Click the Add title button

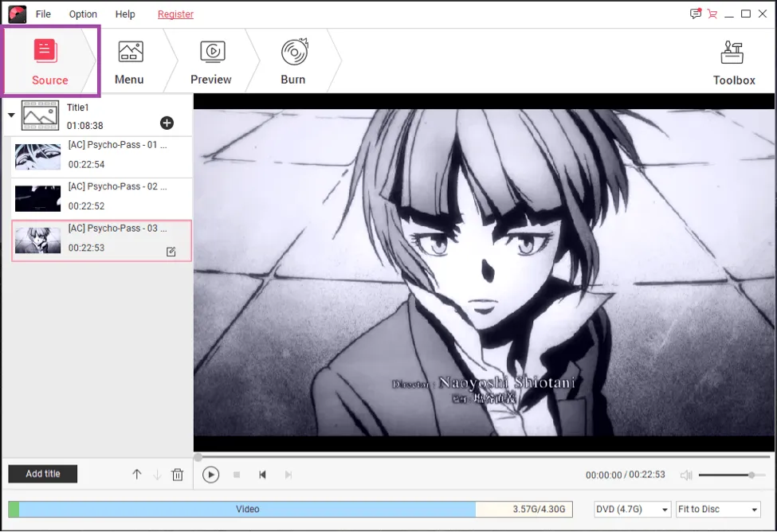42,474
